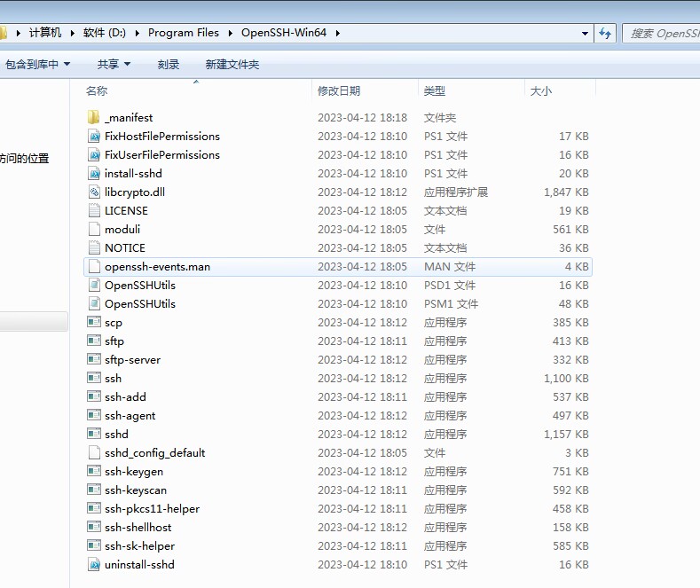This screenshot has width=700, height=588.
Task: Select the OpenSSHUtils PSM1 file icon
Action: [94, 304]
